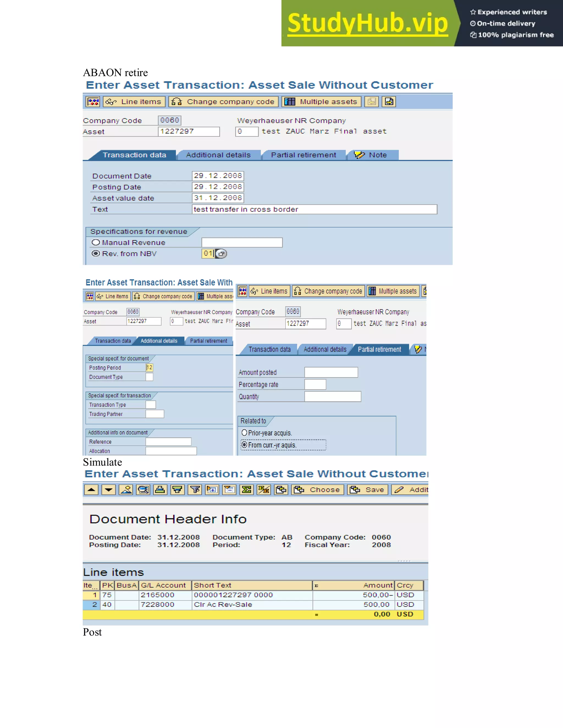
Task: Click the sum symbol in Amount column header
Action: click(x=316, y=586)
